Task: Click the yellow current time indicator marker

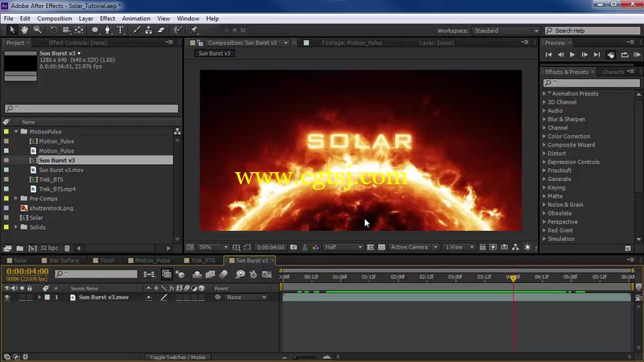Action: click(514, 278)
